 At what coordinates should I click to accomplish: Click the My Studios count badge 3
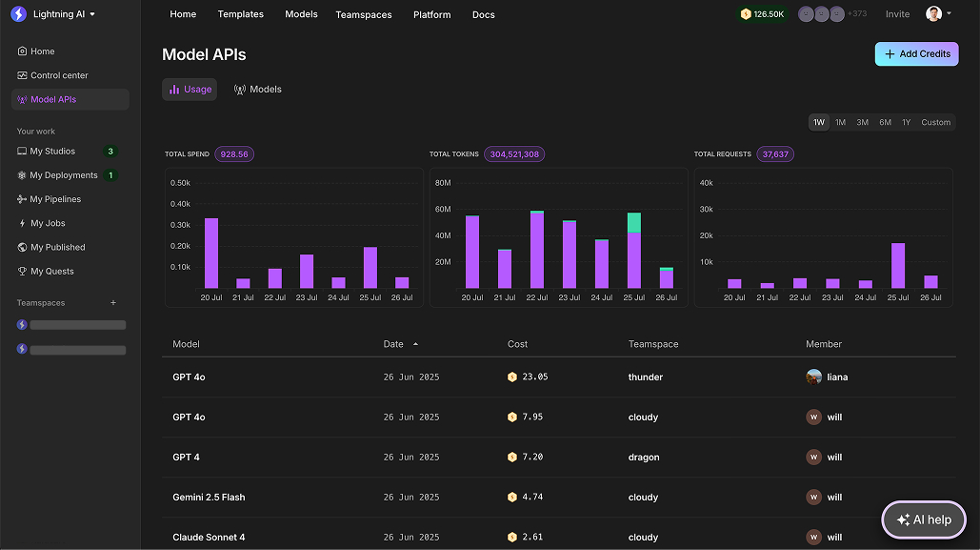pos(110,152)
